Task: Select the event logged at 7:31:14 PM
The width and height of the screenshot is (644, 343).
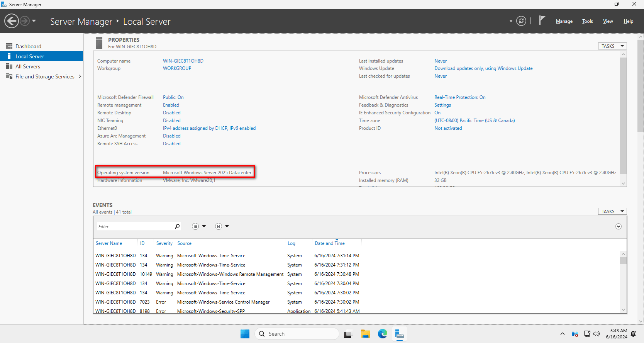Action: (x=228, y=256)
